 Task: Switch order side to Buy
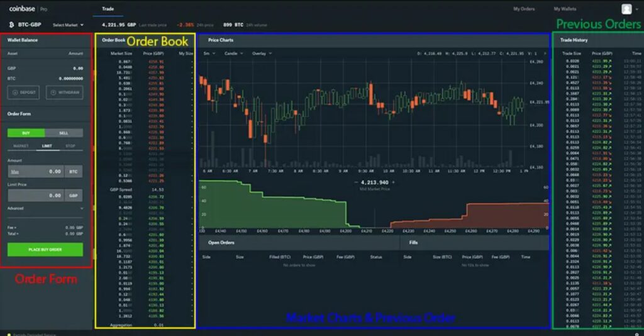(x=26, y=133)
